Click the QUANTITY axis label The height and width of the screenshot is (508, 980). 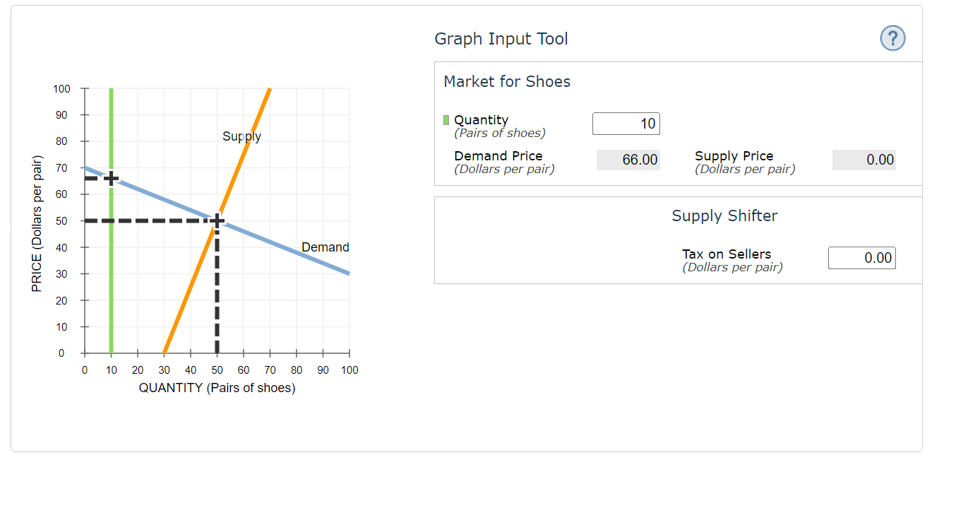[x=216, y=387]
